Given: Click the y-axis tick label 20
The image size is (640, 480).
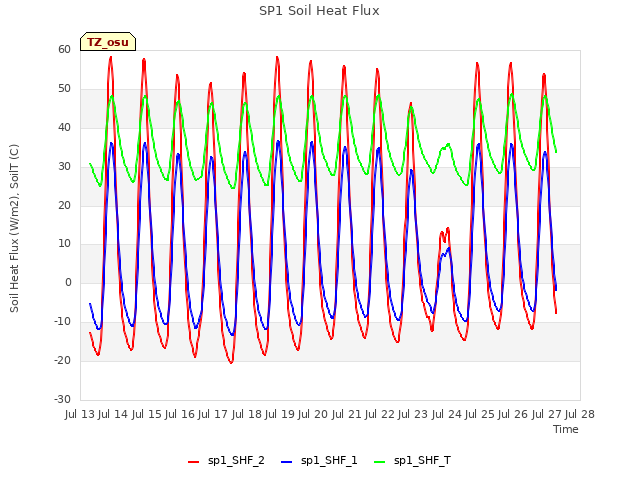Looking at the screenshot, I should (x=64, y=205).
